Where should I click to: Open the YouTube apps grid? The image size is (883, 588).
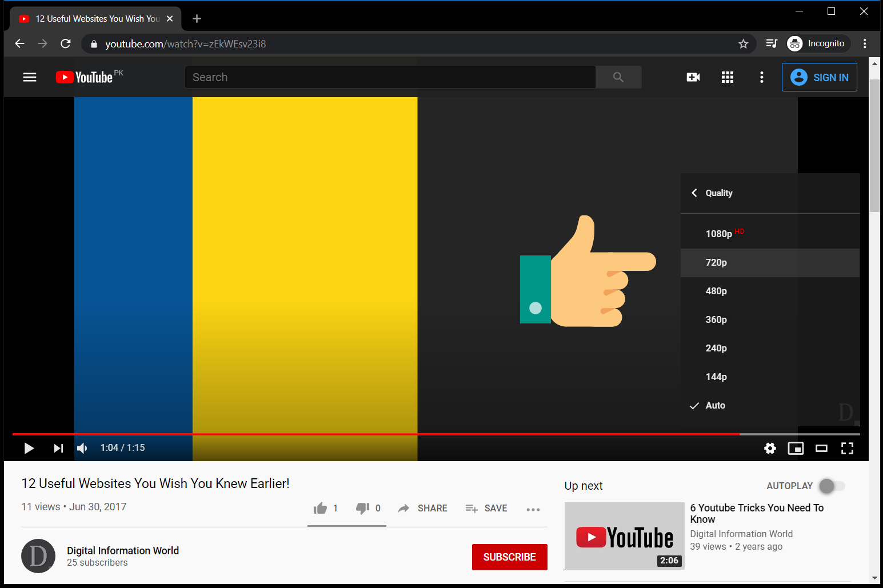pyautogui.click(x=727, y=77)
